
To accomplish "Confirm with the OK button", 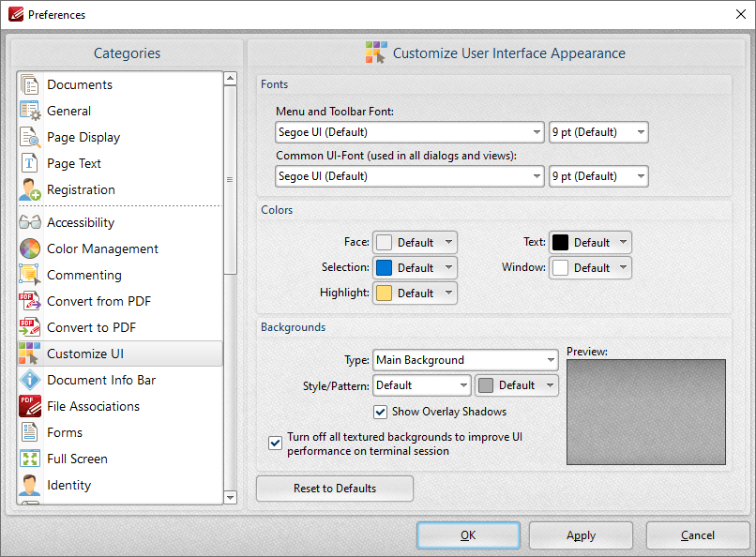I will point(468,535).
